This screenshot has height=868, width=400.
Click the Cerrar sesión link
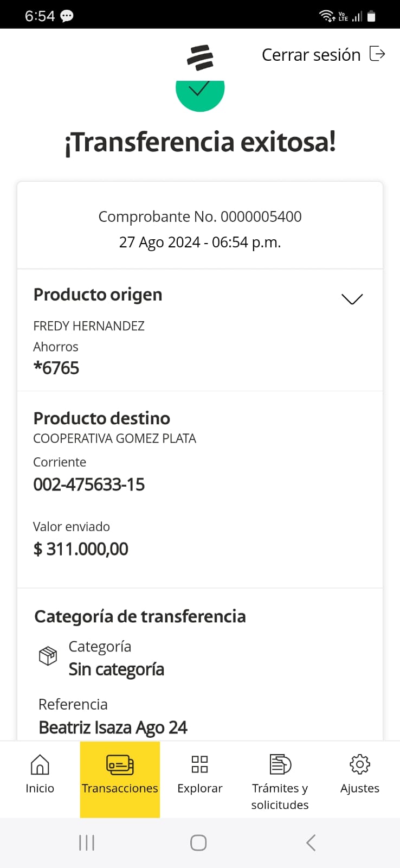click(311, 55)
